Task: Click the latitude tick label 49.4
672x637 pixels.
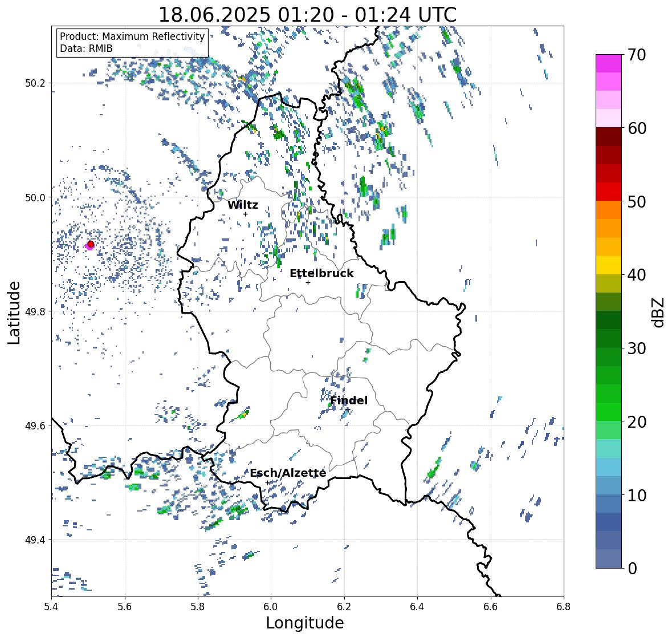Action: pos(35,540)
